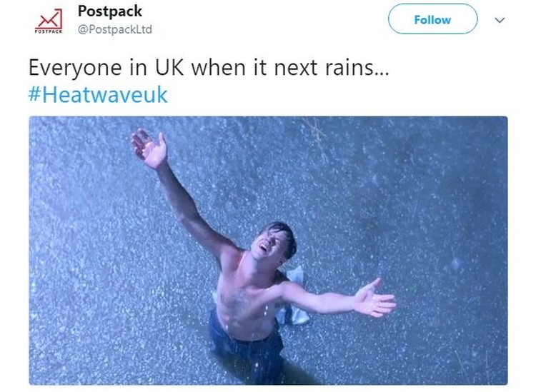Visit the @PostpackLtd handle

[x=115, y=29]
